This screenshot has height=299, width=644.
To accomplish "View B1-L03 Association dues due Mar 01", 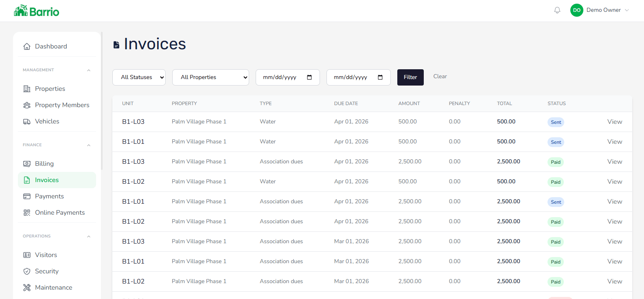I will 615,242.
